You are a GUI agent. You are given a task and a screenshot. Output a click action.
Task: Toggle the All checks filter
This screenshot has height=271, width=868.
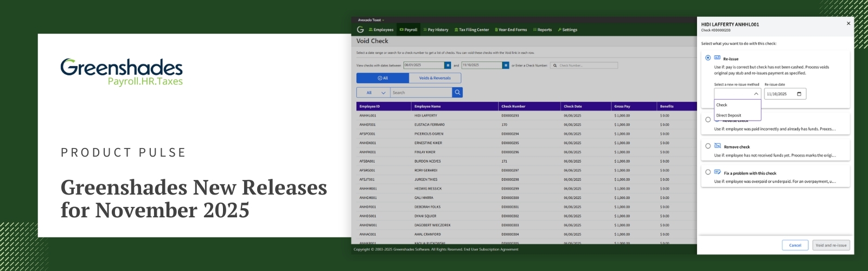[382, 78]
